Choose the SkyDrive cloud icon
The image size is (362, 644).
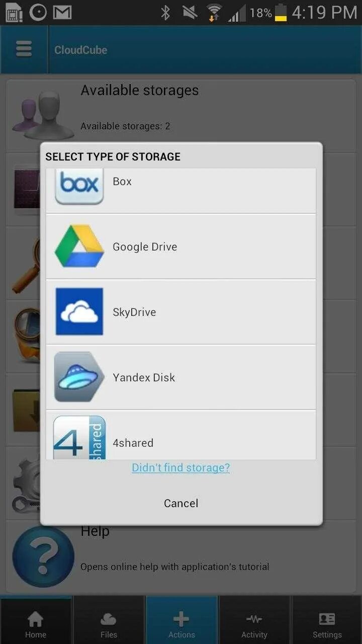click(x=79, y=311)
